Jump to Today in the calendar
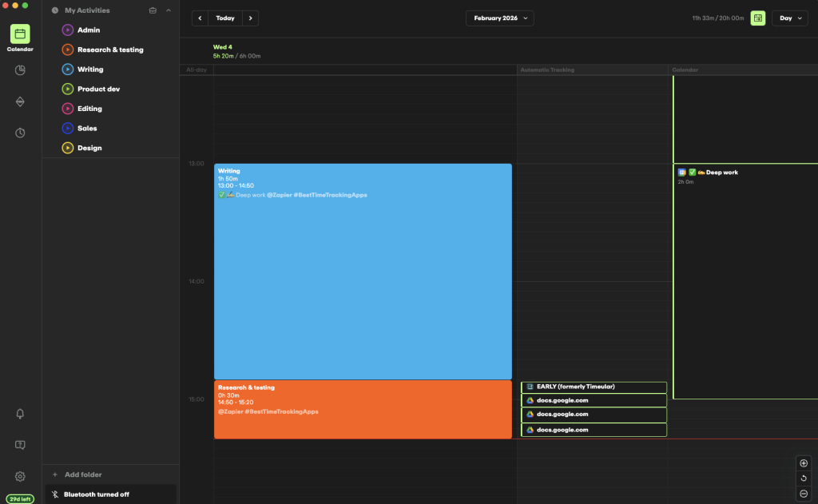 tap(225, 18)
